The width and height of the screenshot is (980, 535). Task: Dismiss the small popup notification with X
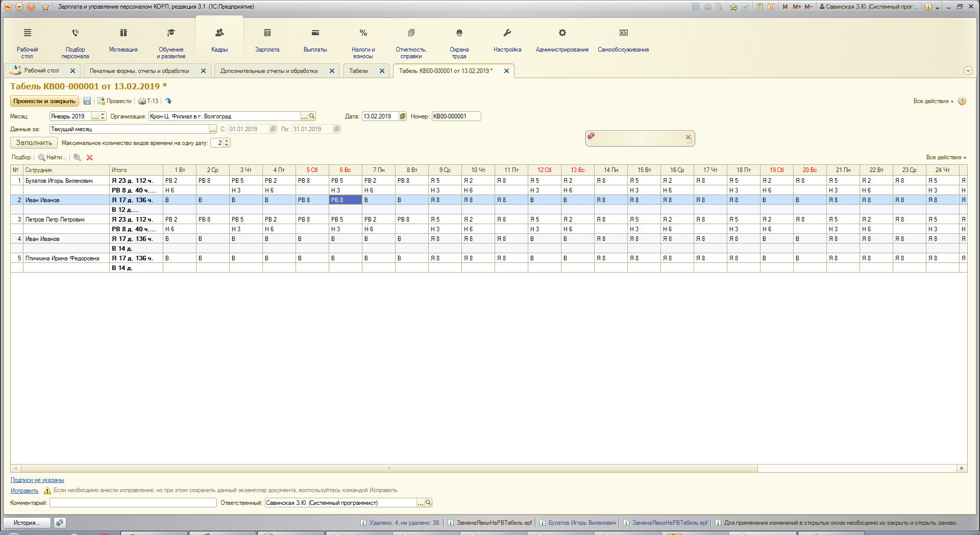click(688, 137)
